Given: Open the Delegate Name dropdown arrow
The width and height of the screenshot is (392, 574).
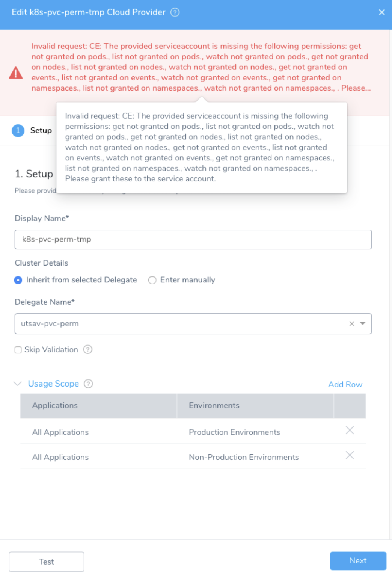Looking at the screenshot, I should (x=363, y=323).
